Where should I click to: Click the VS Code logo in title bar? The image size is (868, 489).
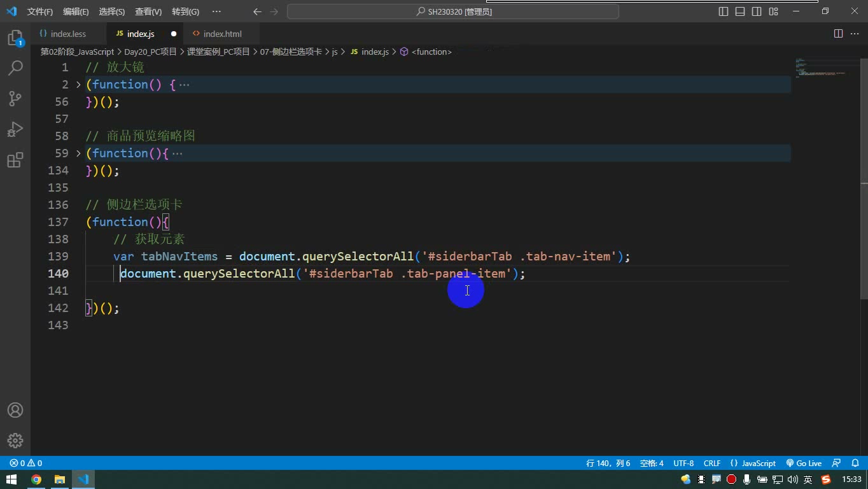11,11
